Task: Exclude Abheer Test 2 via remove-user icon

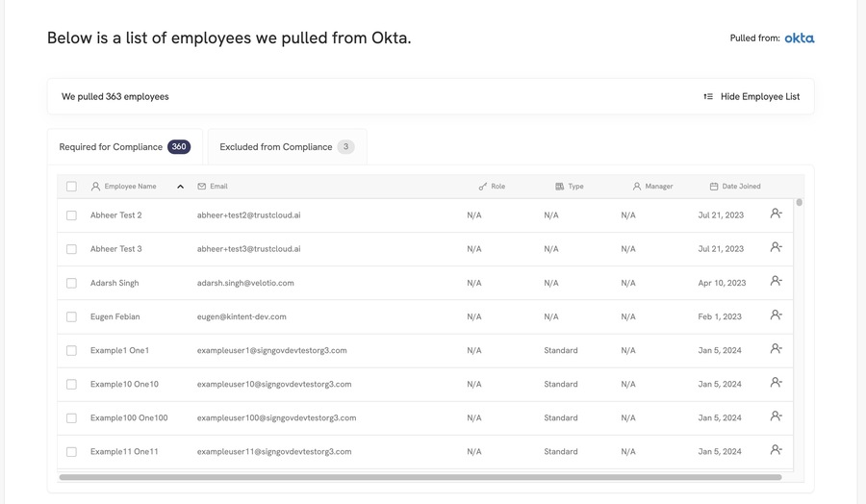Action: pyautogui.click(x=776, y=214)
